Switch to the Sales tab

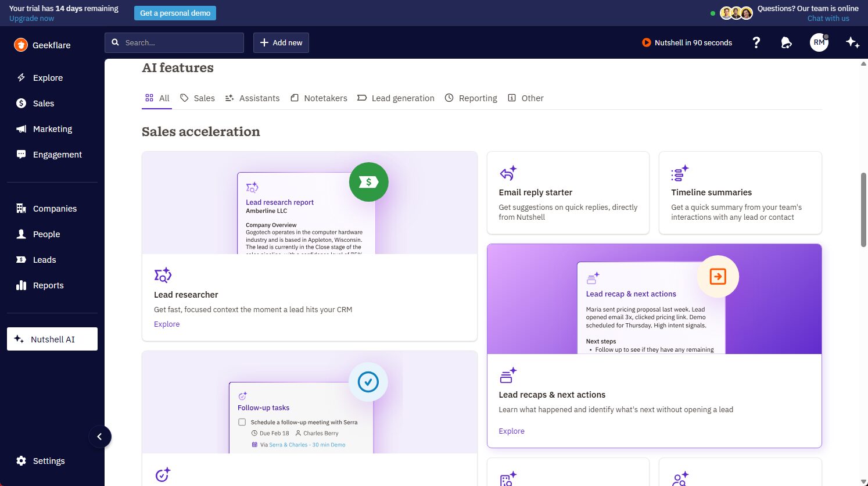pos(198,98)
